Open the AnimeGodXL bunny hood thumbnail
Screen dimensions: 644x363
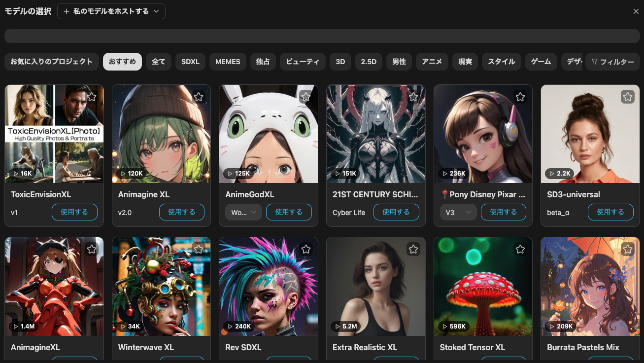pos(269,134)
